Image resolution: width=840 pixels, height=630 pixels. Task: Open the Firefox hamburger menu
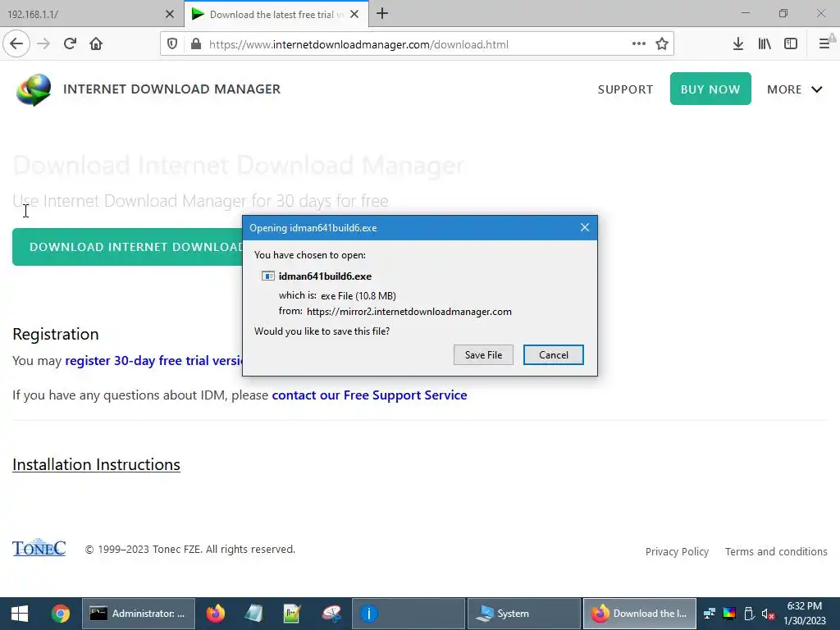pos(824,44)
